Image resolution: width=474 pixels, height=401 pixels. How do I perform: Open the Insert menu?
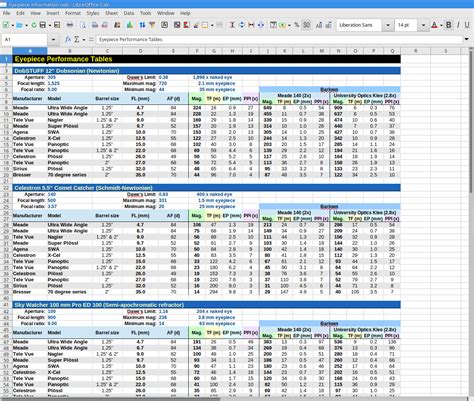coord(53,13)
